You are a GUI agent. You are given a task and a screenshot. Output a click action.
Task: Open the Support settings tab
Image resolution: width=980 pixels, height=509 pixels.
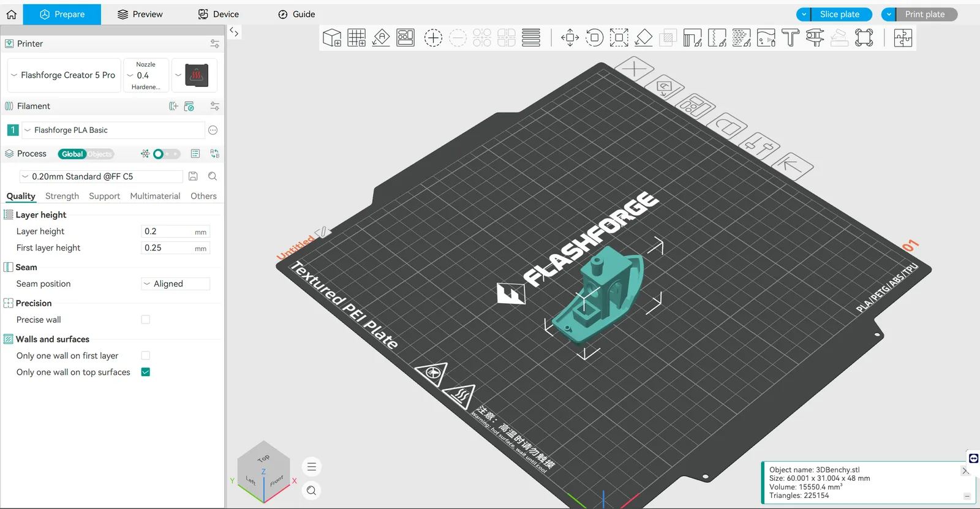104,196
